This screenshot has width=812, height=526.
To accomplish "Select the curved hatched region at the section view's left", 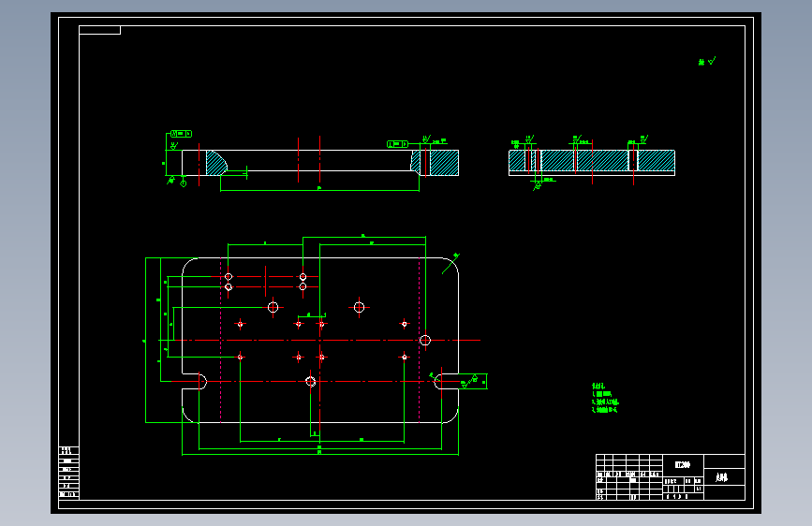I will (x=215, y=163).
